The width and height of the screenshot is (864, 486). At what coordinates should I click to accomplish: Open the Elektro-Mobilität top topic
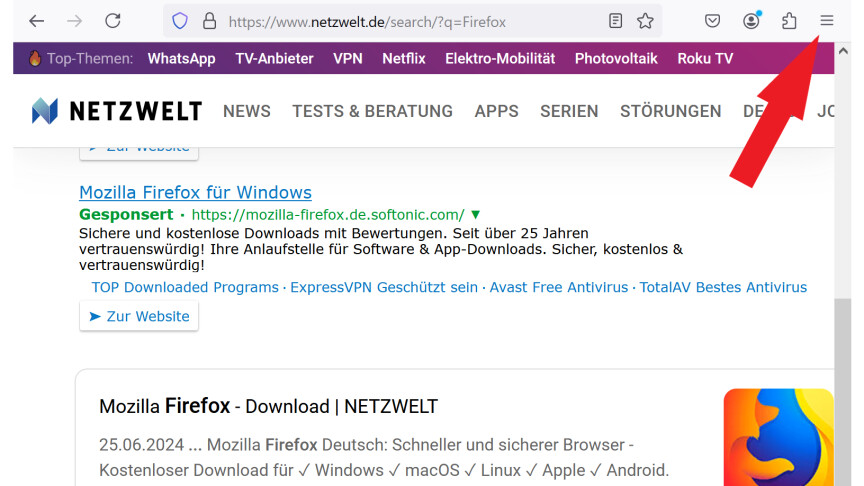(500, 58)
